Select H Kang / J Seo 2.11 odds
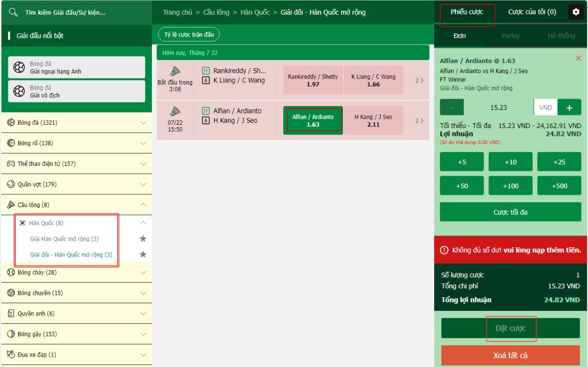 point(373,121)
